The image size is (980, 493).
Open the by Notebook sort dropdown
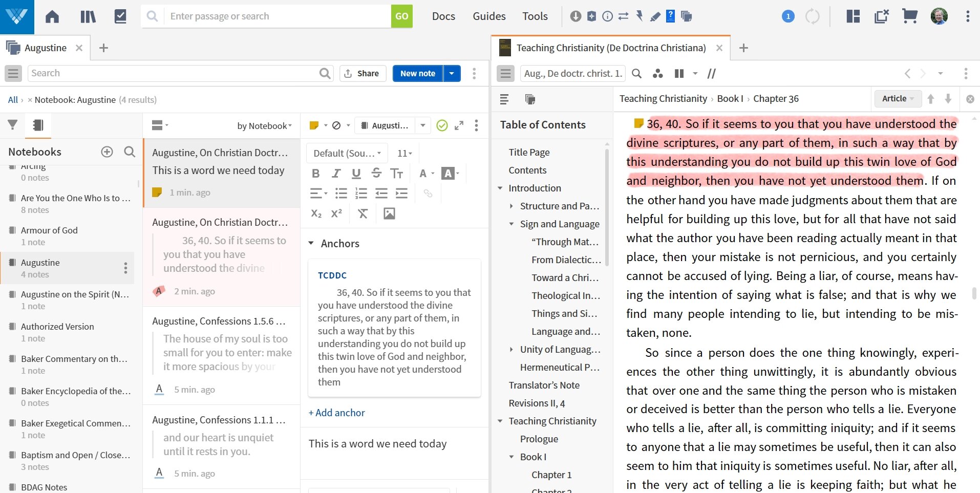click(x=264, y=126)
